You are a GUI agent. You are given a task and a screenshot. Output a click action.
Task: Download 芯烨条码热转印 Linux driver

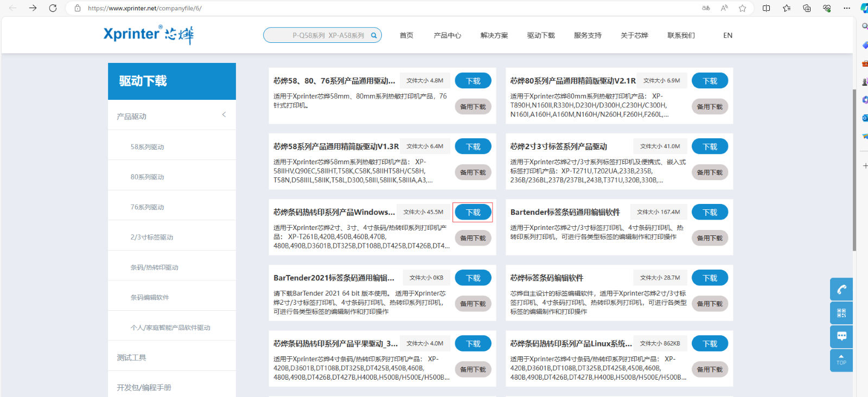point(710,343)
